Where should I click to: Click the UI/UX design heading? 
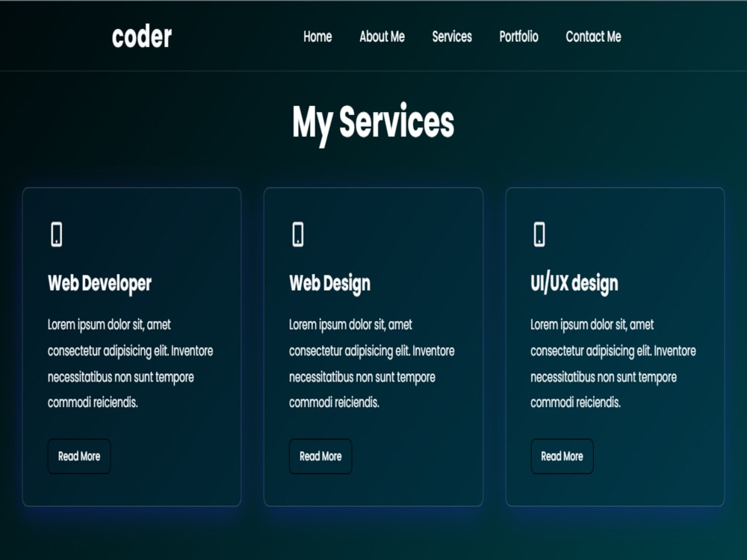[x=574, y=283]
